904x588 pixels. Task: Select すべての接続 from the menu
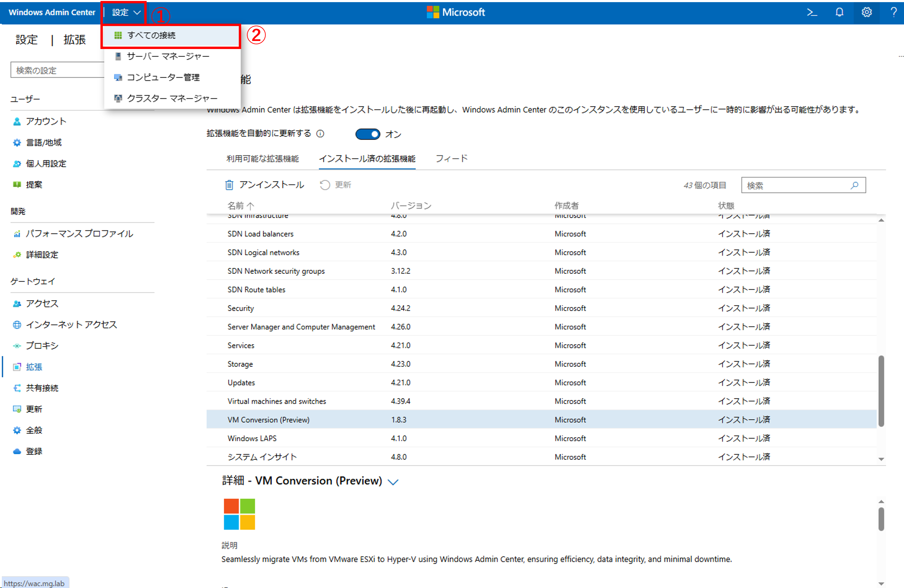click(x=151, y=35)
